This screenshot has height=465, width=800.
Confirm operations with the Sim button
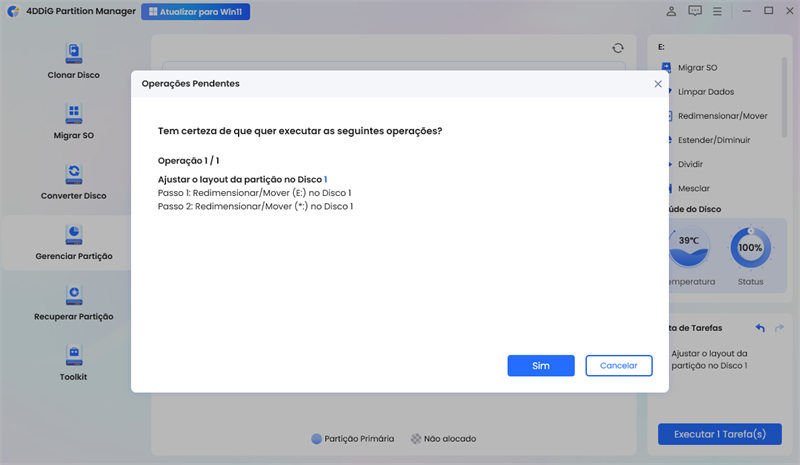pos(540,366)
